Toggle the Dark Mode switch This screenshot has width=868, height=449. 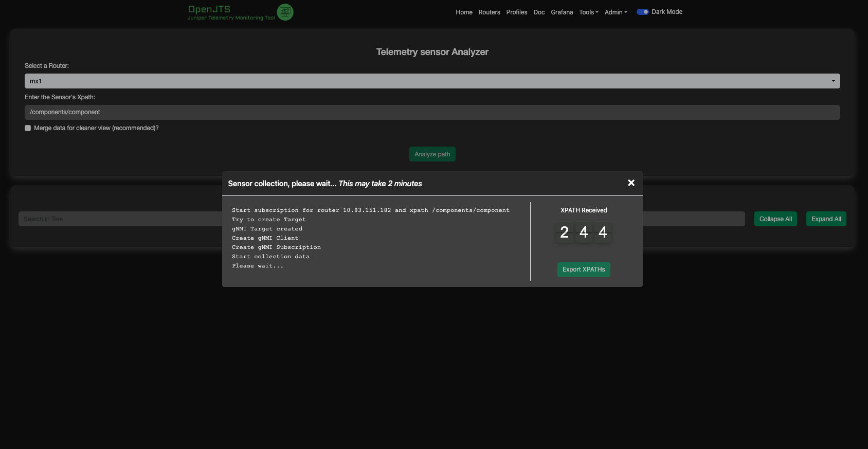point(642,12)
